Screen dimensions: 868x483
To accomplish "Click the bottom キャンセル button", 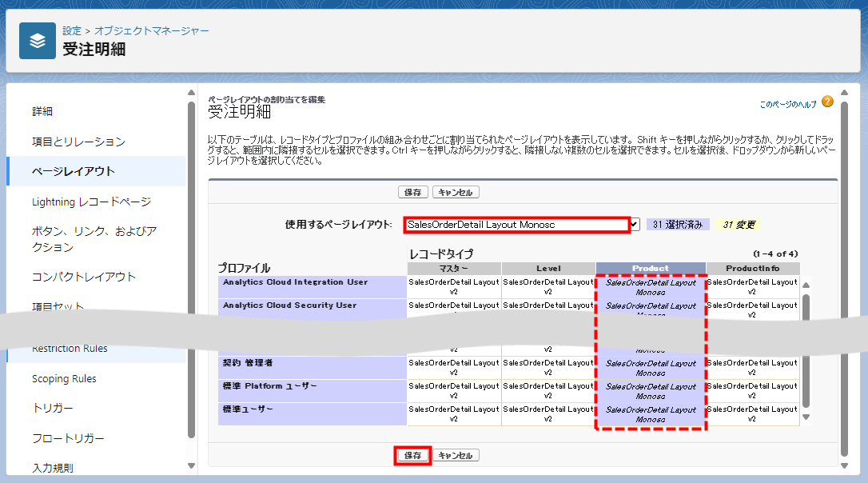I will pyautogui.click(x=456, y=455).
